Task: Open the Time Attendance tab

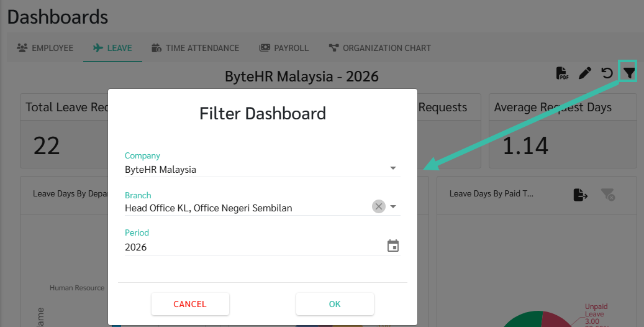Action: (195, 48)
